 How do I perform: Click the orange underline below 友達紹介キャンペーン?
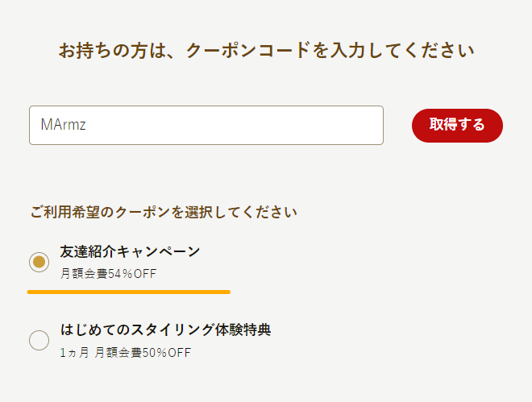[x=129, y=292]
